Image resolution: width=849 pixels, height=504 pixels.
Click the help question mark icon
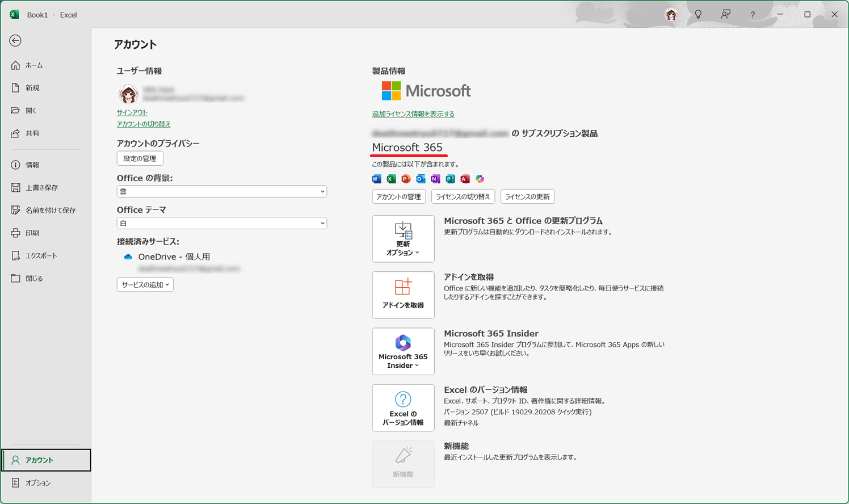pos(753,15)
